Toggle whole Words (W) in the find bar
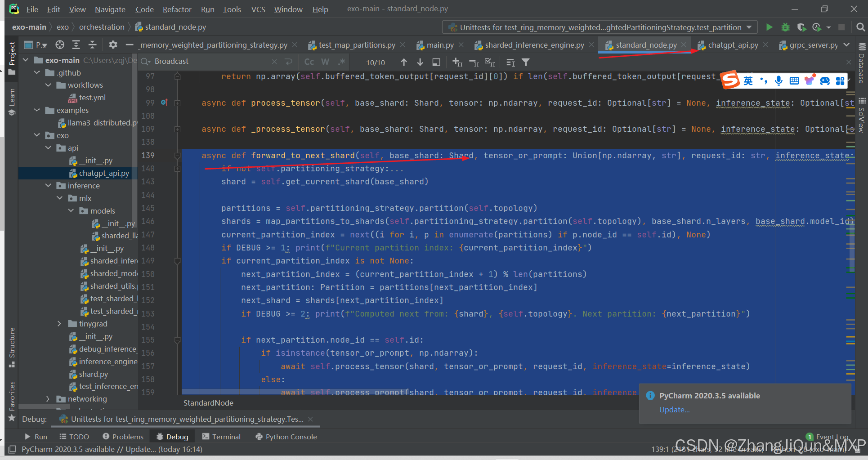 point(325,62)
